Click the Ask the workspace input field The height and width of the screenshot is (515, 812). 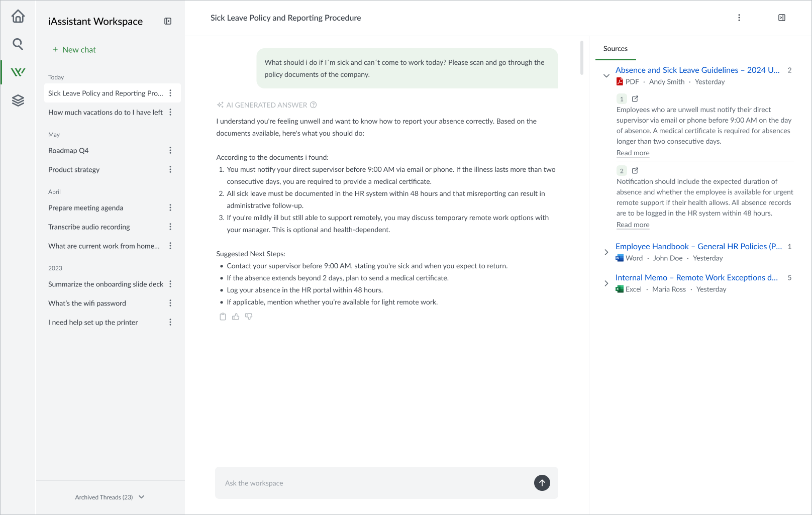[352, 483]
